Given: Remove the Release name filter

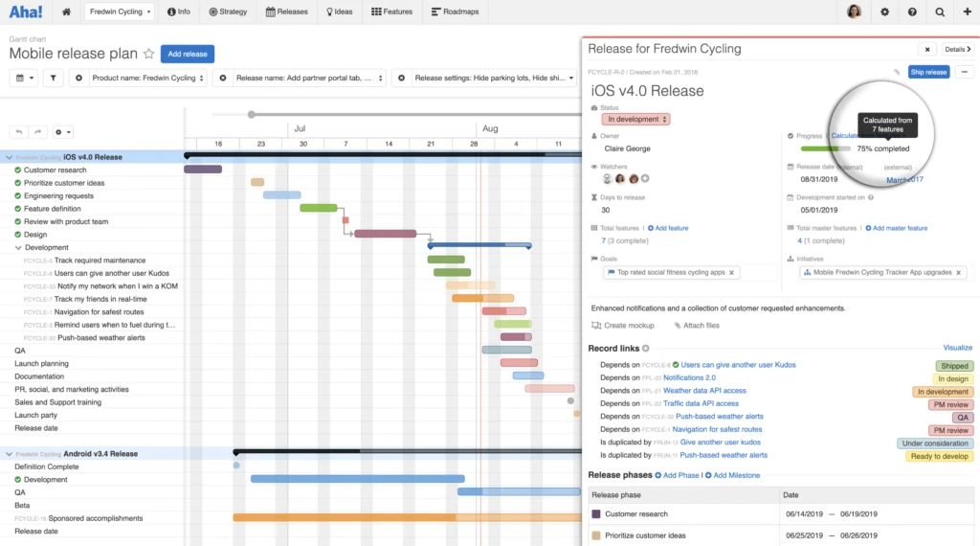Looking at the screenshot, I should pyautogui.click(x=222, y=79).
